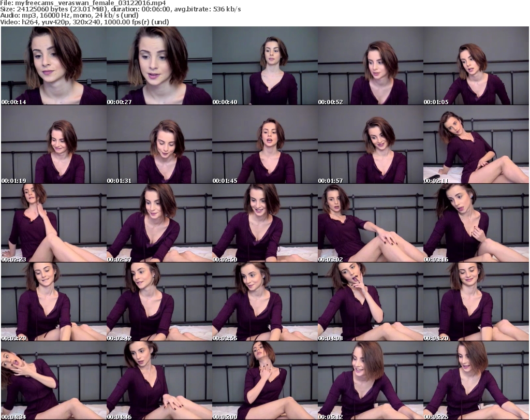Select the thumbnail timestamped 00:03:29
530x420 pixels.
(x=53, y=301)
